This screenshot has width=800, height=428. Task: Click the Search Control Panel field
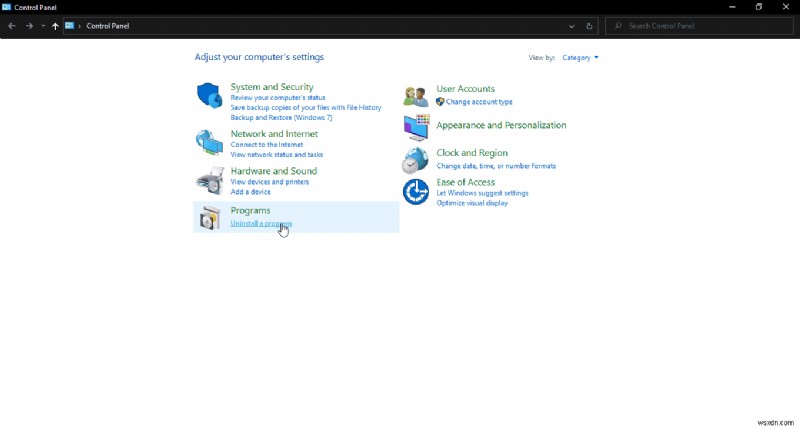699,26
